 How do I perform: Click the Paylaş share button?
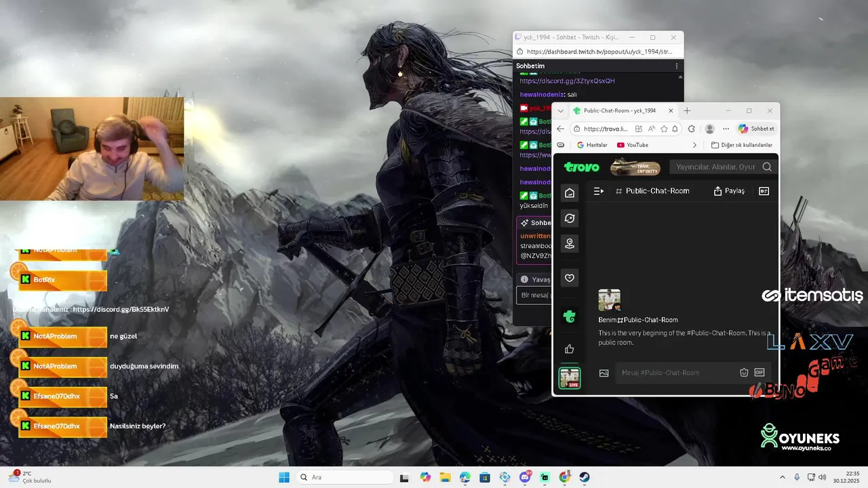pyautogui.click(x=729, y=191)
